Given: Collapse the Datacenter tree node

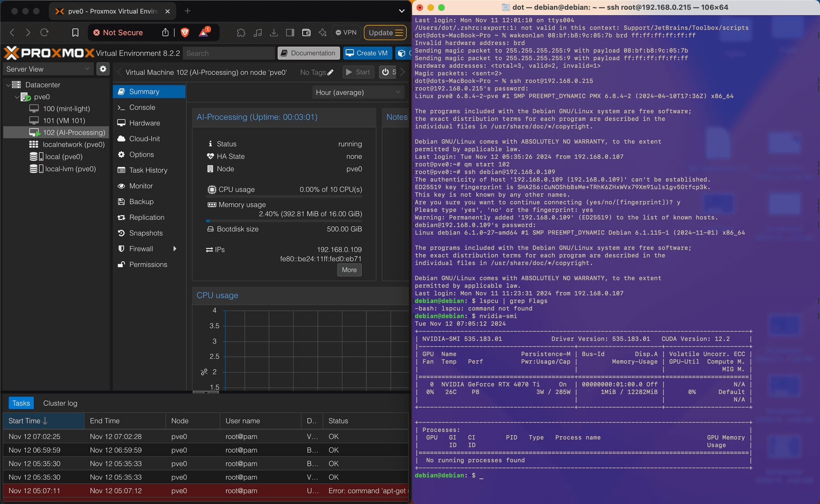Looking at the screenshot, I should pos(8,85).
